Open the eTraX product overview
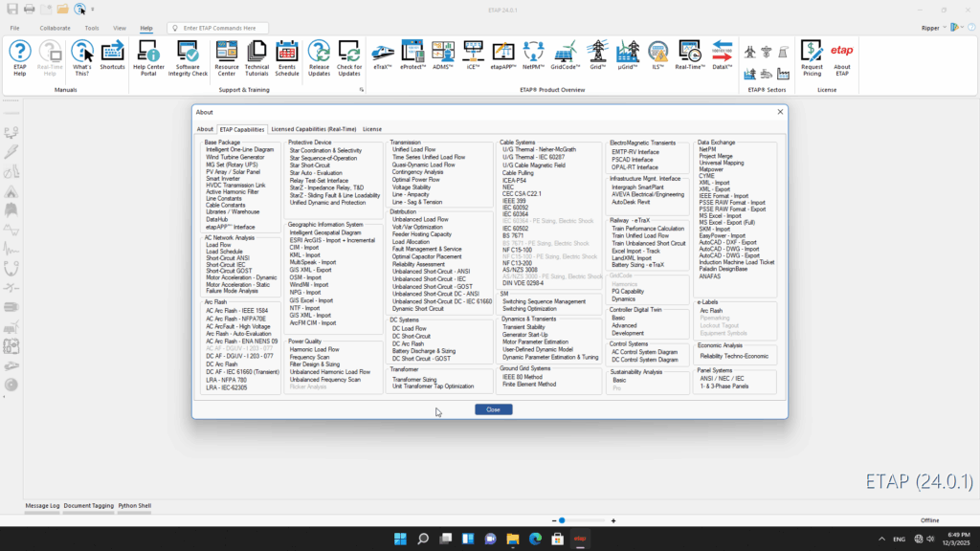Image resolution: width=980 pixels, height=551 pixels. coord(382,55)
